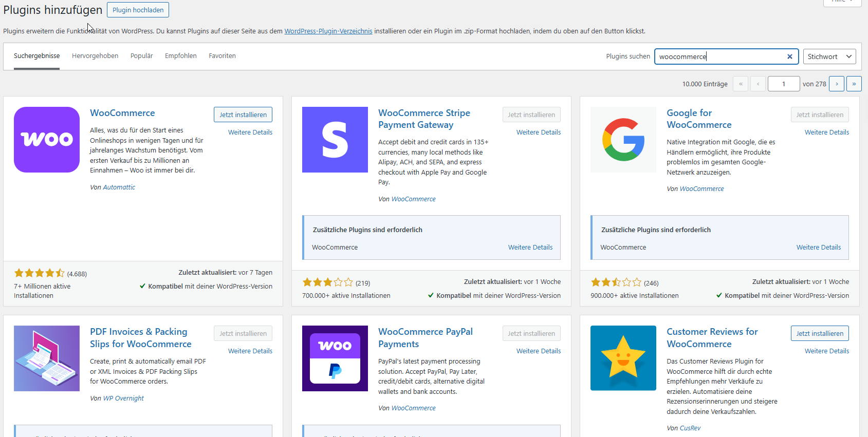Open the PDF Invoices & Packing Slips icon
The height and width of the screenshot is (437, 868).
[47, 358]
